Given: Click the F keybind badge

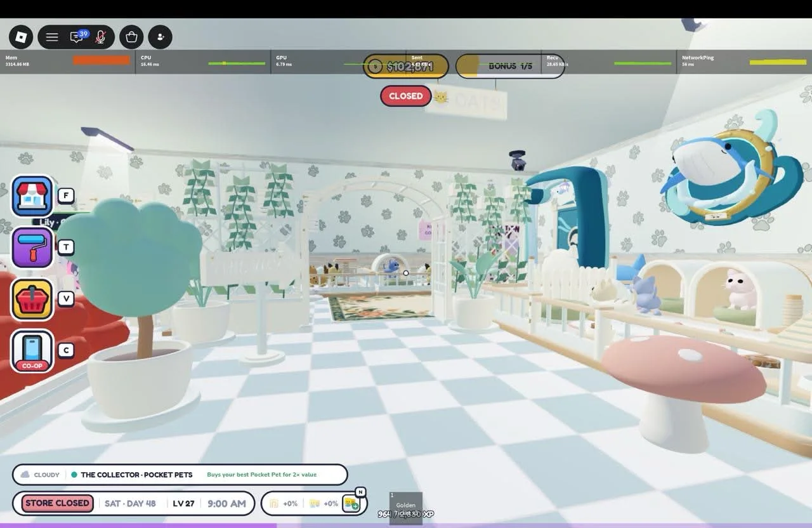Looking at the screenshot, I should coord(66,195).
